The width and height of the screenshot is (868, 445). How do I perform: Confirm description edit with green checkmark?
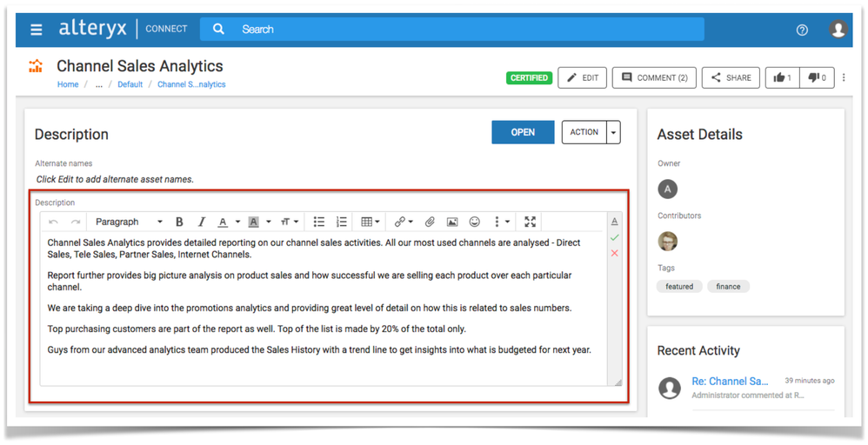(614, 237)
